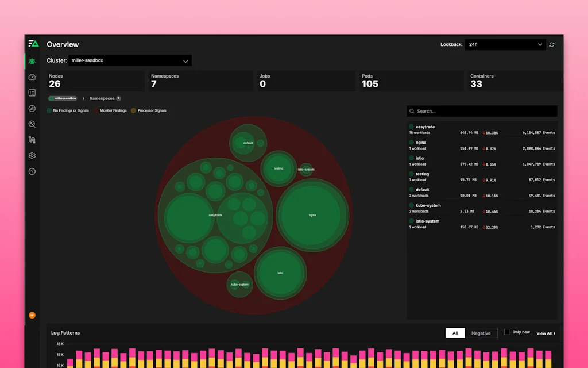The width and height of the screenshot is (588, 368).
Task: Enable the Only new checkbox in Log Patterns
Action: click(508, 331)
